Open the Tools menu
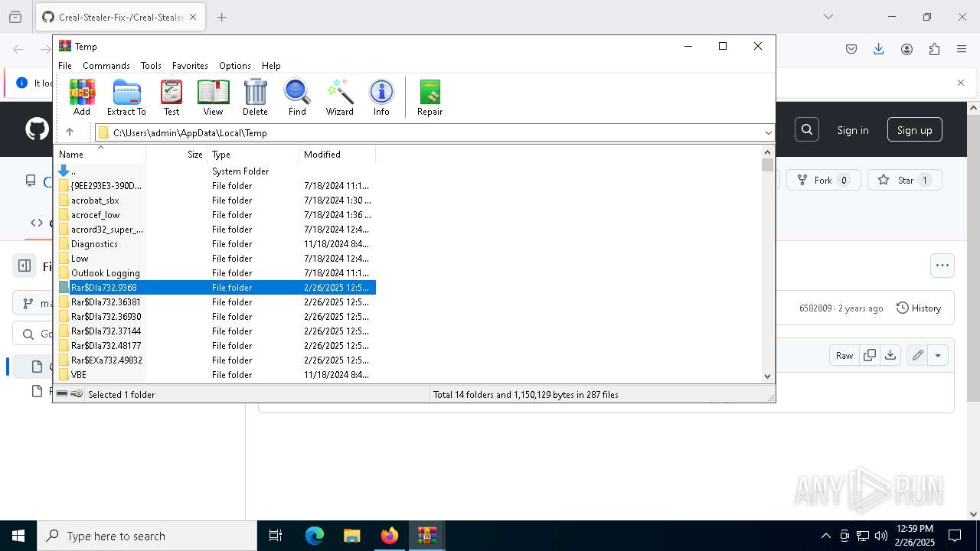980x551 pixels. (151, 66)
